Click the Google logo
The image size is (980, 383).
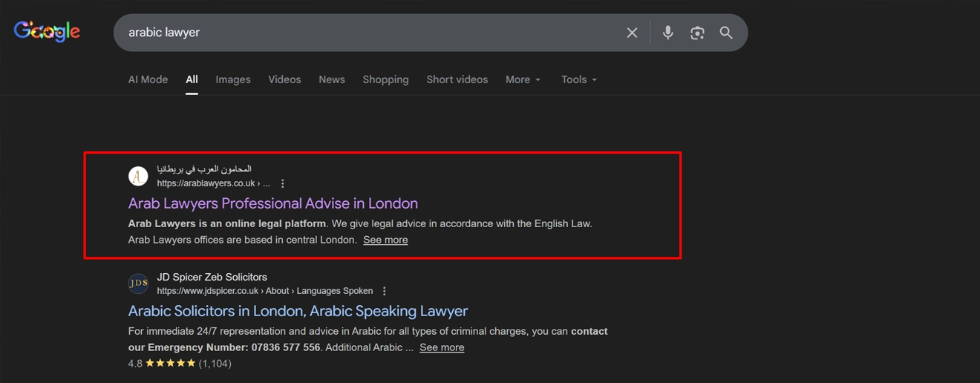(47, 32)
